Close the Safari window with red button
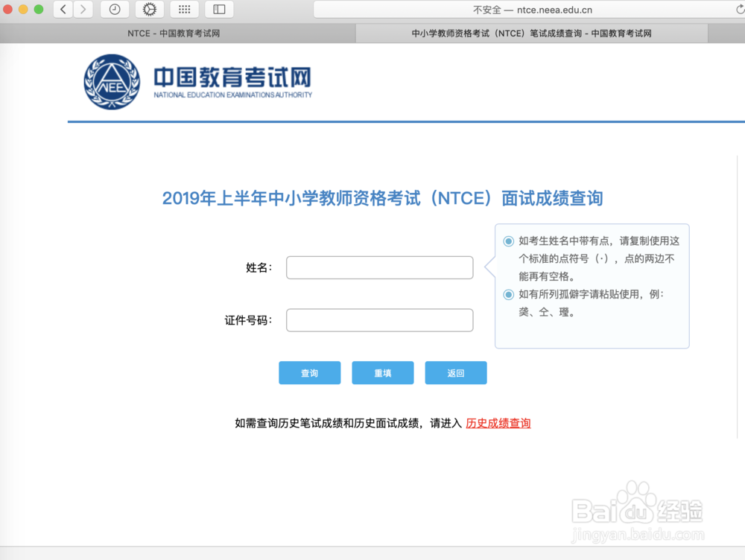Viewport: 745px width, 560px height. [x=7, y=9]
